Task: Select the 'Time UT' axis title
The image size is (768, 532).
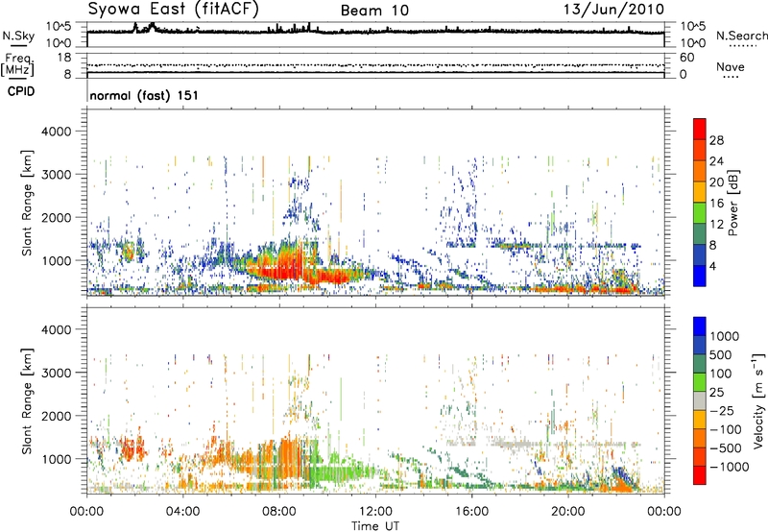Action: pos(375,526)
